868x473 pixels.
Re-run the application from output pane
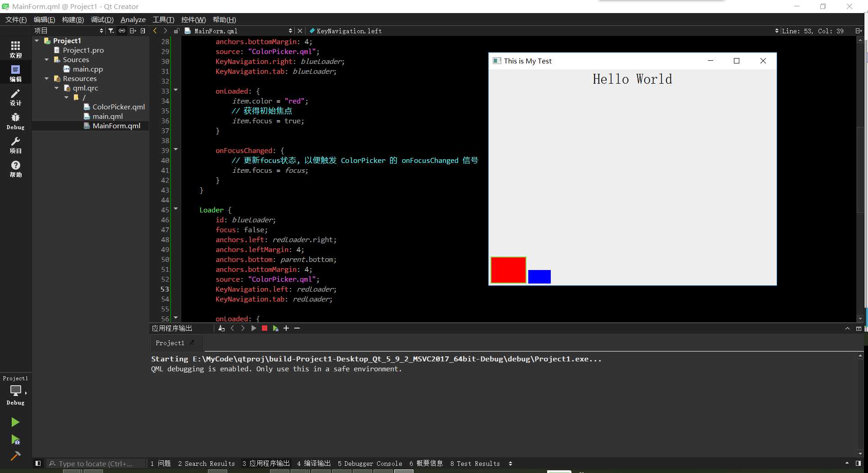tap(254, 328)
